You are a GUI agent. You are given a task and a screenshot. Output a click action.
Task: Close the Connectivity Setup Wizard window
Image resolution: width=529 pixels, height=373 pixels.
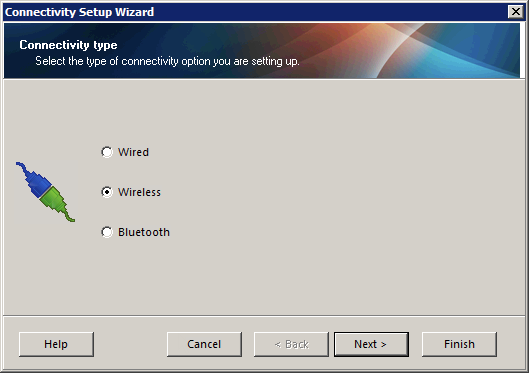516,12
